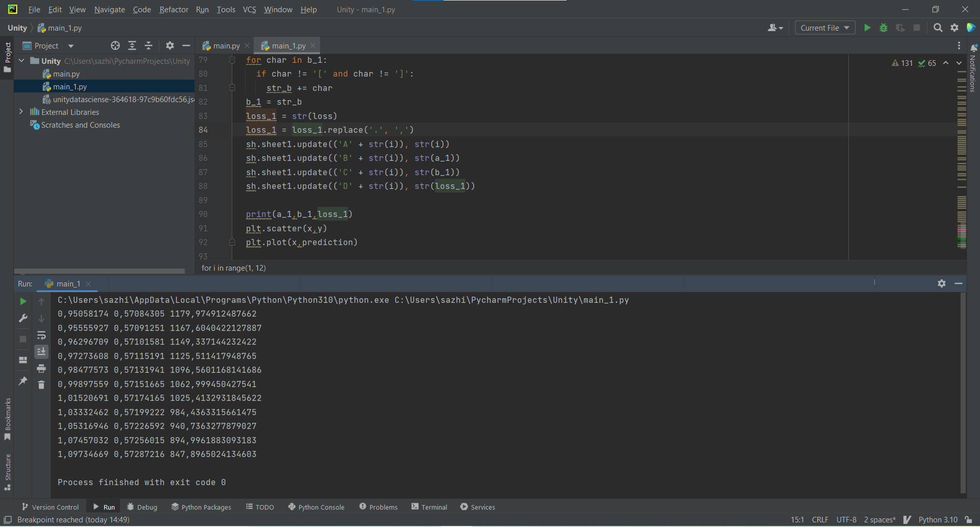Clear all console output trash icon
The height and width of the screenshot is (527, 980).
tap(41, 385)
